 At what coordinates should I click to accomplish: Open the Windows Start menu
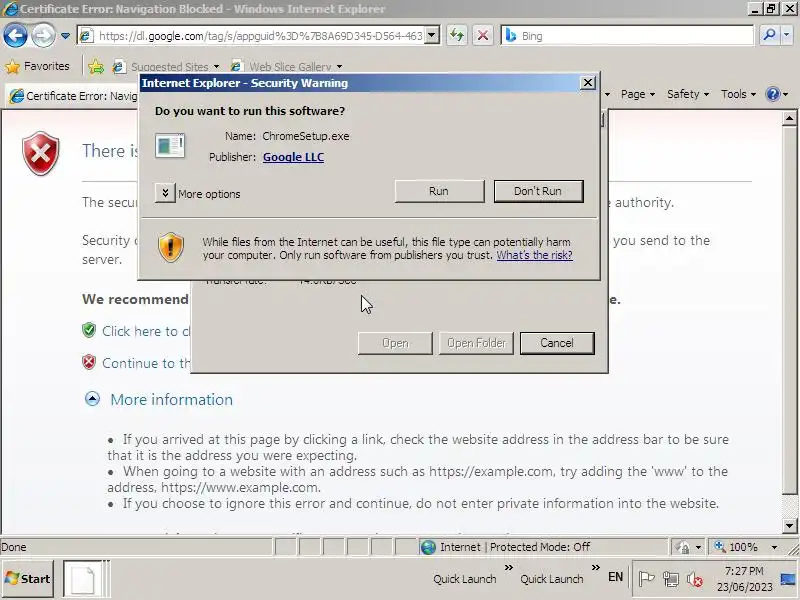[x=28, y=579]
